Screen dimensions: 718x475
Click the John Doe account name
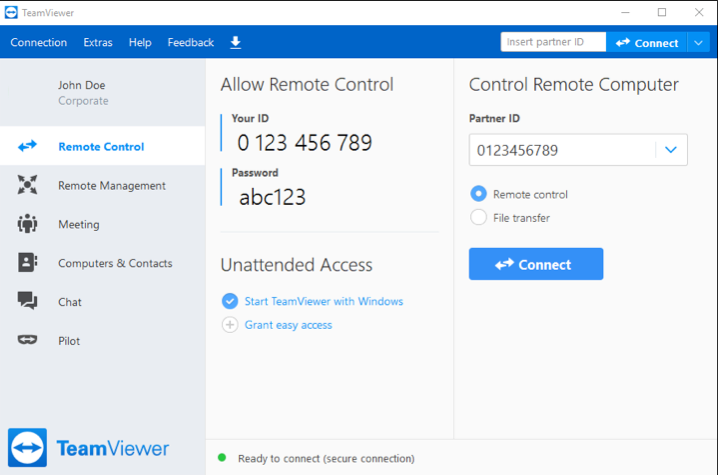point(82,85)
